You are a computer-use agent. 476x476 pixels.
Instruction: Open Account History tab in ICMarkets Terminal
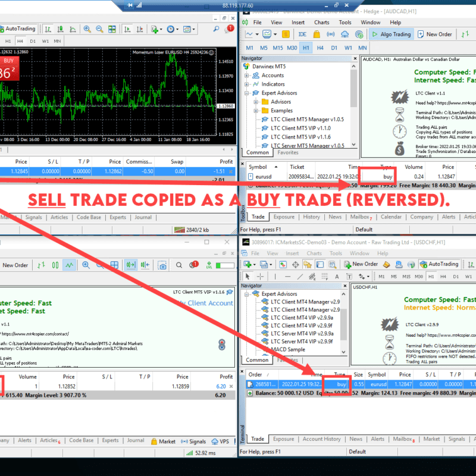click(321, 439)
